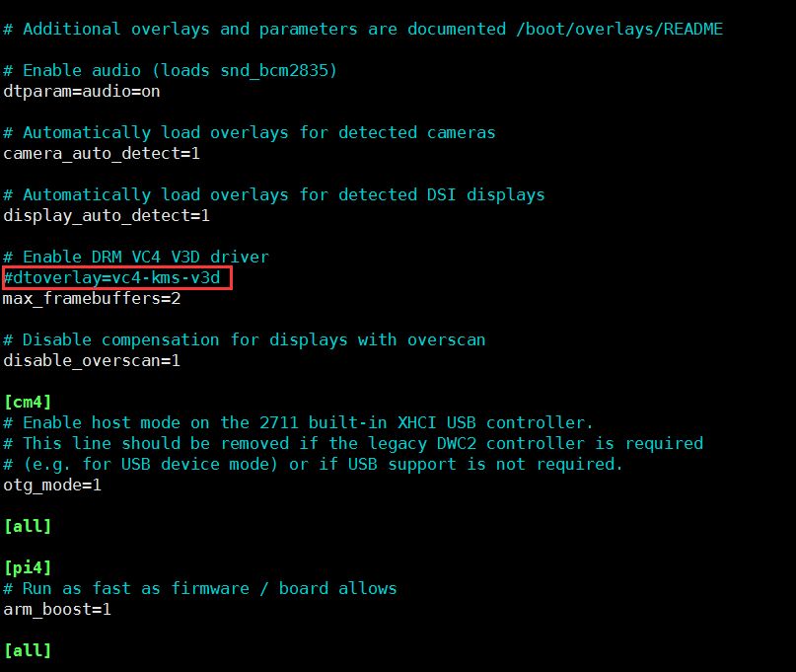Screen dimensions: 796x672
Task: Place cursor on max_framebuffers=2 line
Action: coord(92,298)
